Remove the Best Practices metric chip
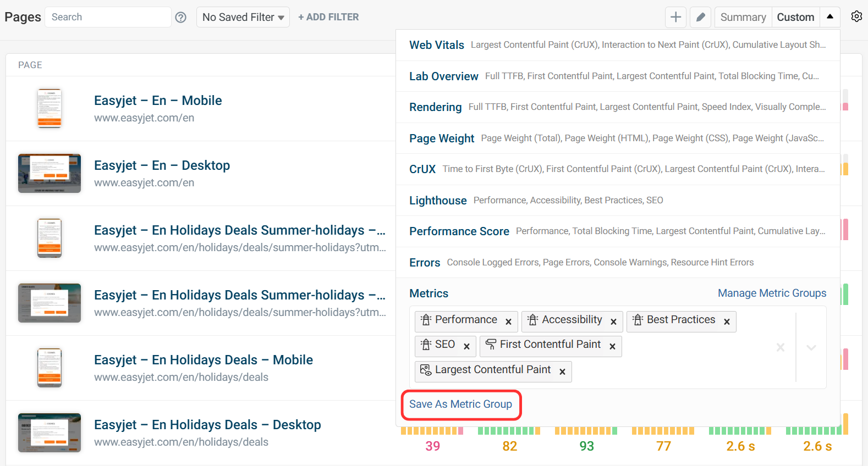 point(727,321)
